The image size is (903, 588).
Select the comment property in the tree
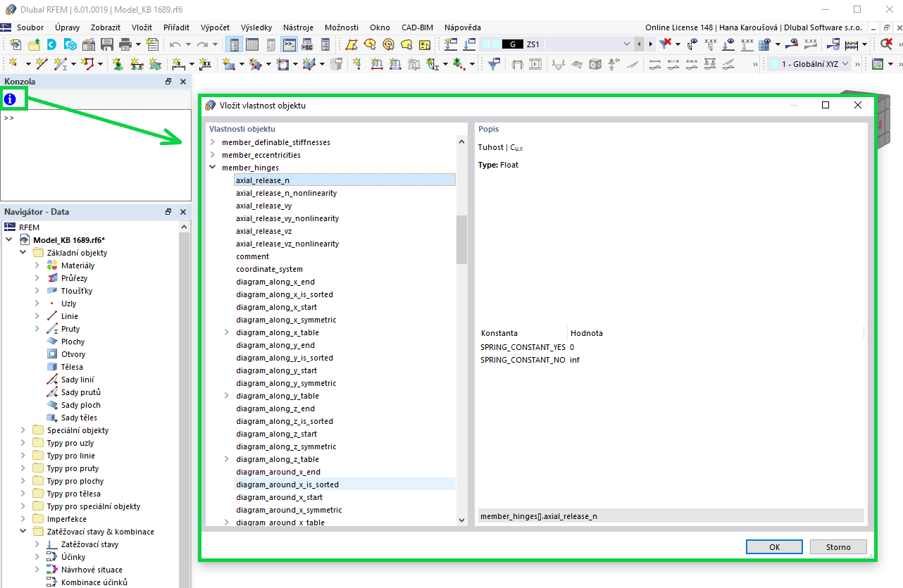(x=252, y=256)
